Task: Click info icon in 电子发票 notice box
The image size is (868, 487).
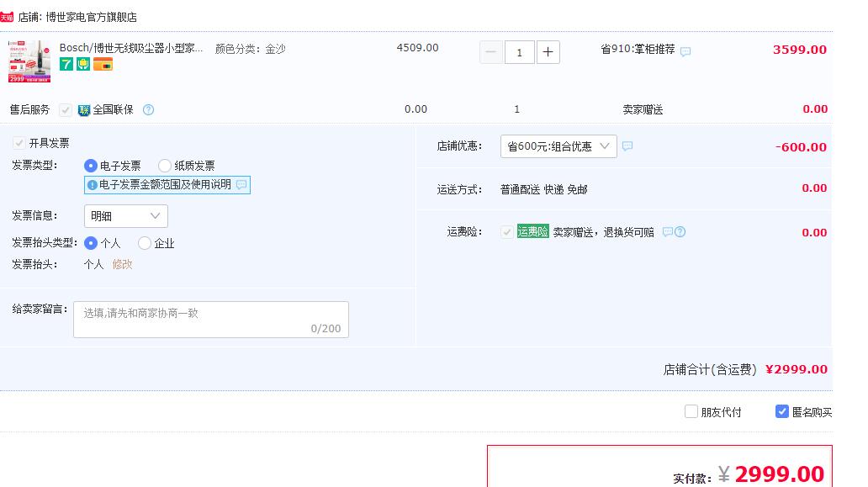Action: point(93,185)
